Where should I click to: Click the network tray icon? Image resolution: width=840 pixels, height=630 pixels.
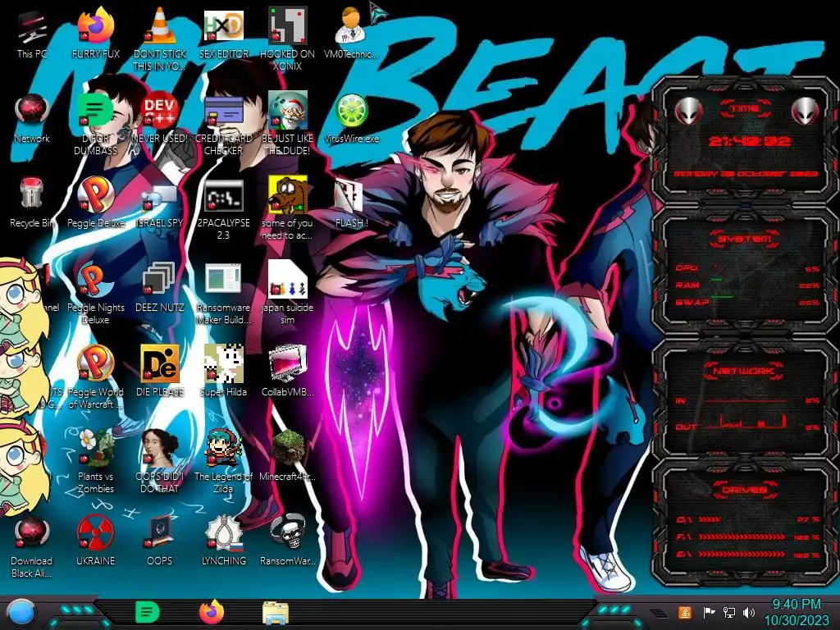[729, 612]
